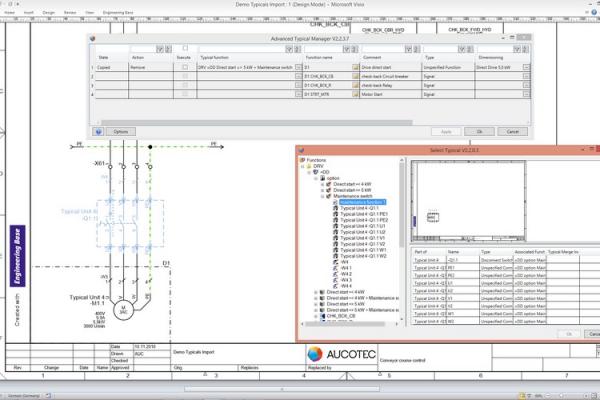Click the Action column sort icon
Viewport: 600px width, 400px height.
click(168, 49)
